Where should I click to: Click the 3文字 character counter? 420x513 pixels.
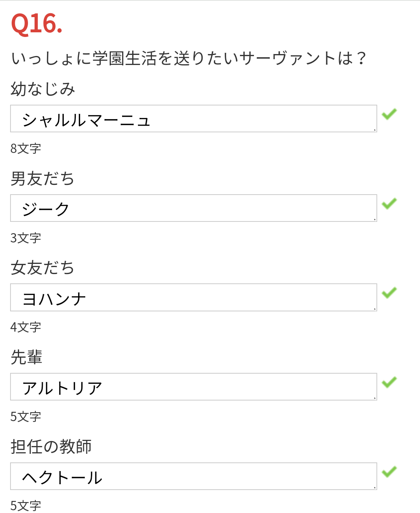pos(26,238)
